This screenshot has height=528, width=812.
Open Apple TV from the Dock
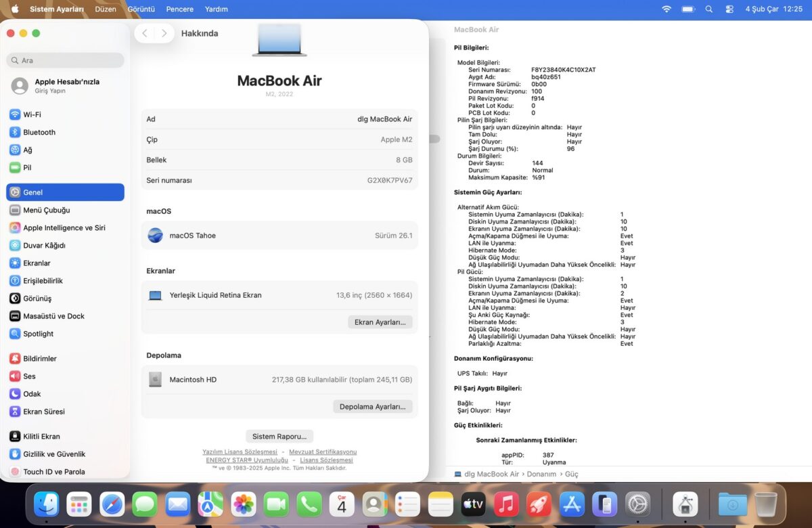coord(473,504)
